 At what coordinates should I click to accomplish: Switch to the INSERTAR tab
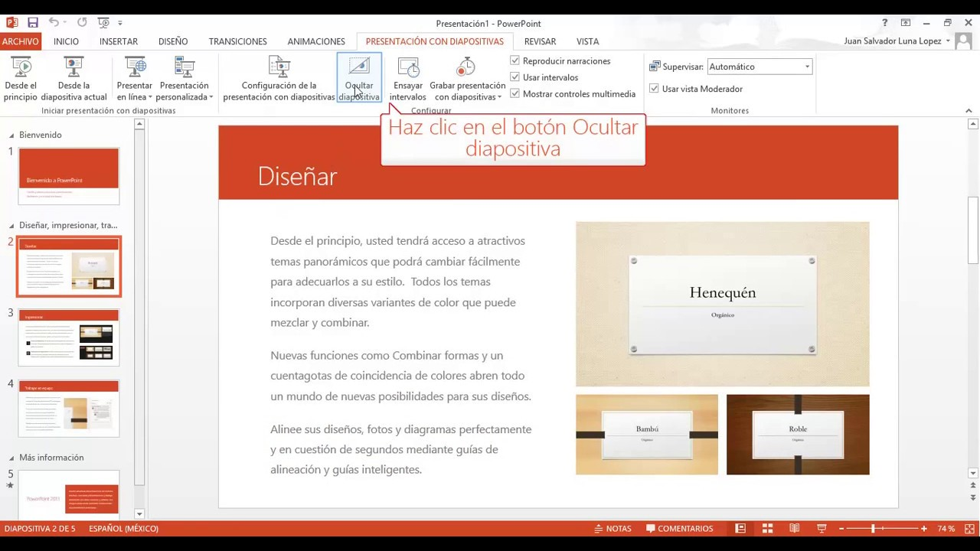click(119, 41)
